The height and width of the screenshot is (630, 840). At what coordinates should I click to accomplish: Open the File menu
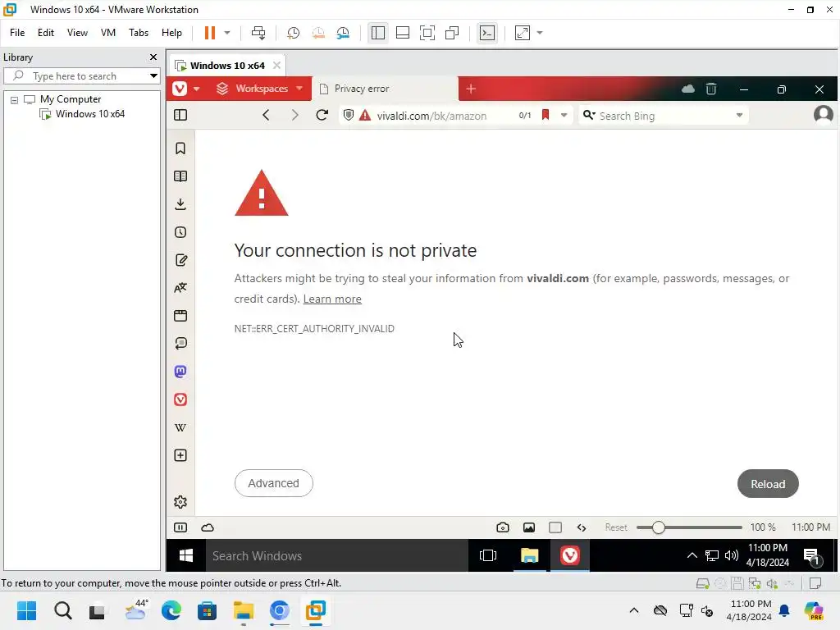click(x=17, y=33)
